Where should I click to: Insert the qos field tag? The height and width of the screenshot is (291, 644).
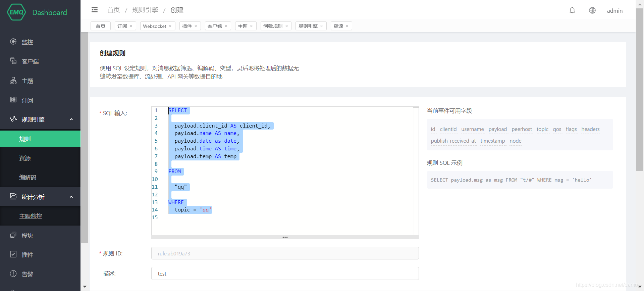(557, 129)
